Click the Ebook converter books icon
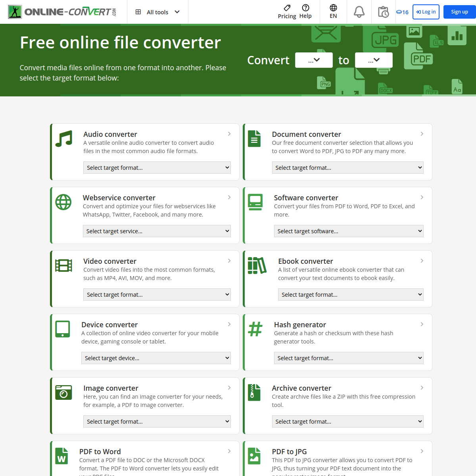The image size is (476, 476). click(x=257, y=265)
